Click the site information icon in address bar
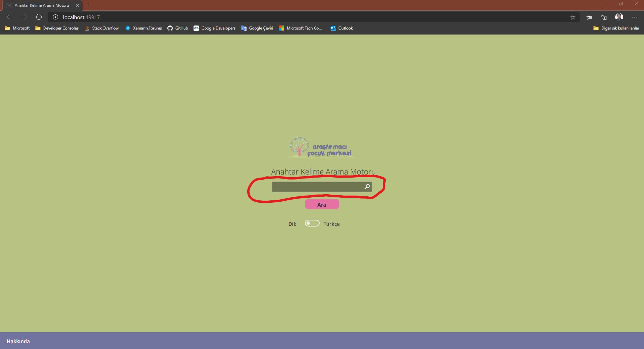The height and width of the screenshot is (349, 644). pyautogui.click(x=56, y=17)
